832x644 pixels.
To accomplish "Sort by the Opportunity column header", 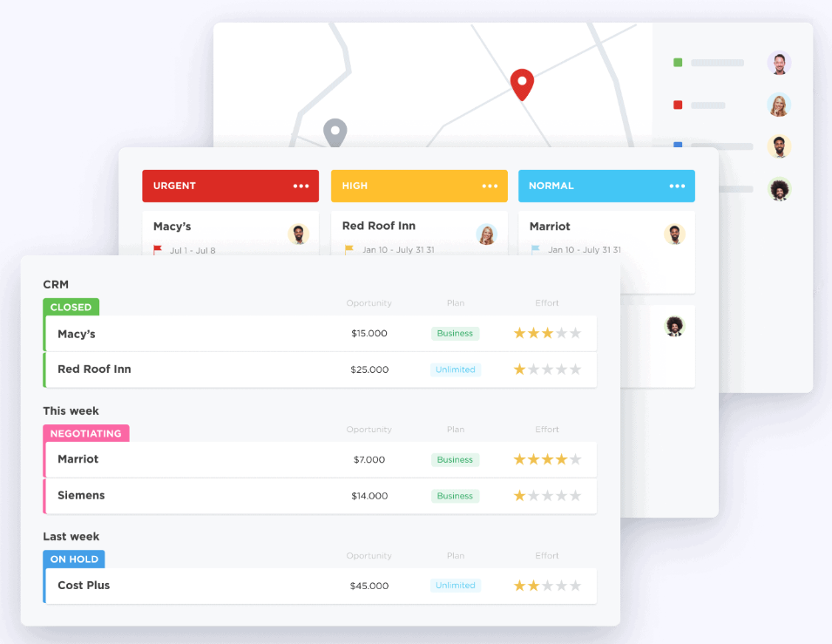I will click(x=369, y=302).
